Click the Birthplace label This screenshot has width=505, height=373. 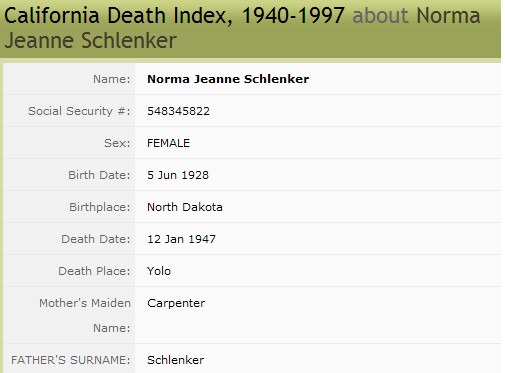[100, 207]
